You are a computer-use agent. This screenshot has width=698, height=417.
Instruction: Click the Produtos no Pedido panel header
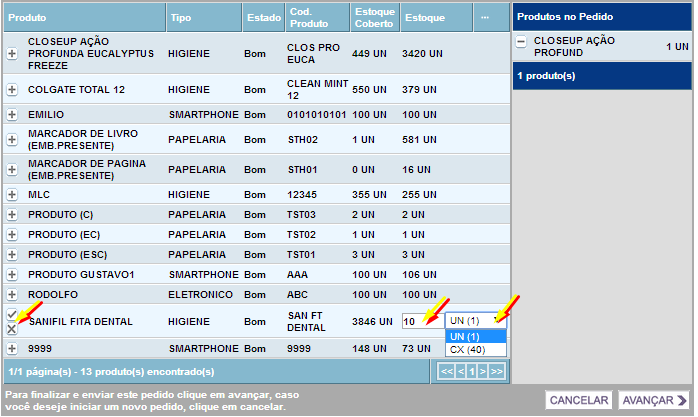coord(602,17)
